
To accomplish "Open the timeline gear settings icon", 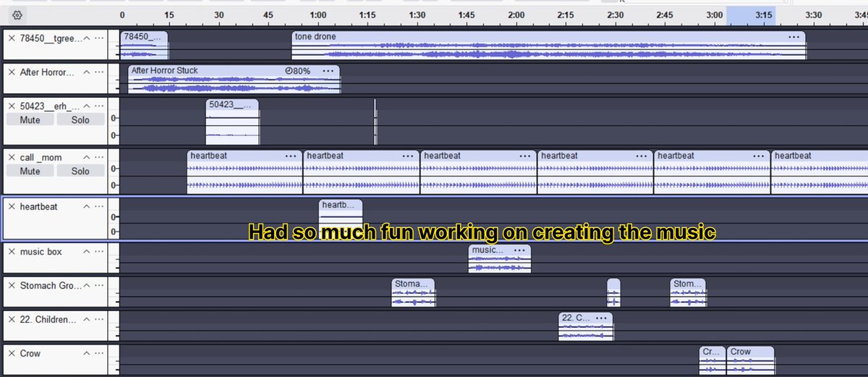I will pyautogui.click(x=18, y=15).
